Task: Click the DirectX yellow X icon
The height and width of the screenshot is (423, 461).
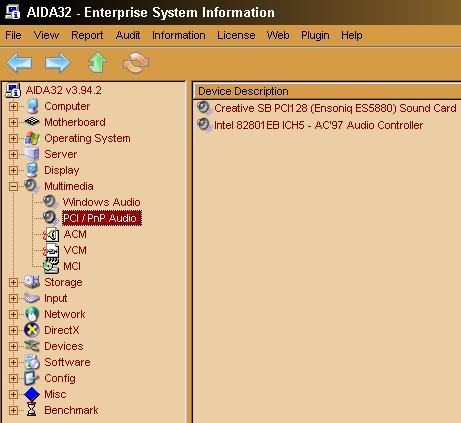Action: coord(32,330)
